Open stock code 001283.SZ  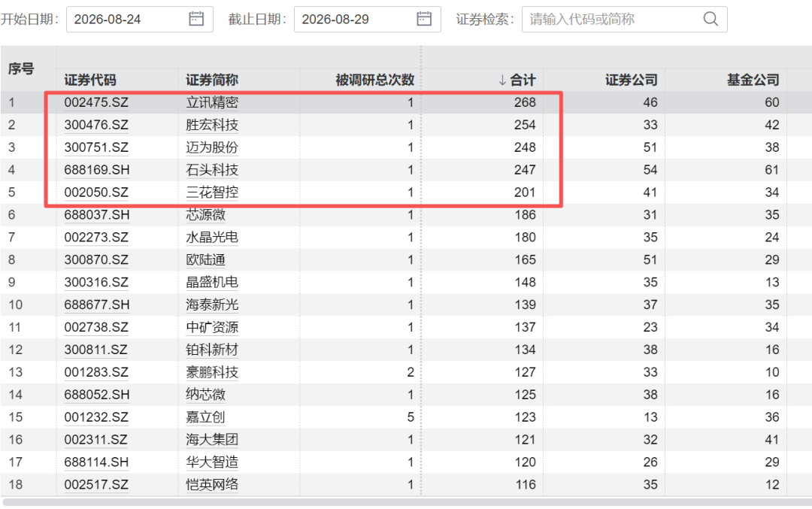click(x=96, y=372)
